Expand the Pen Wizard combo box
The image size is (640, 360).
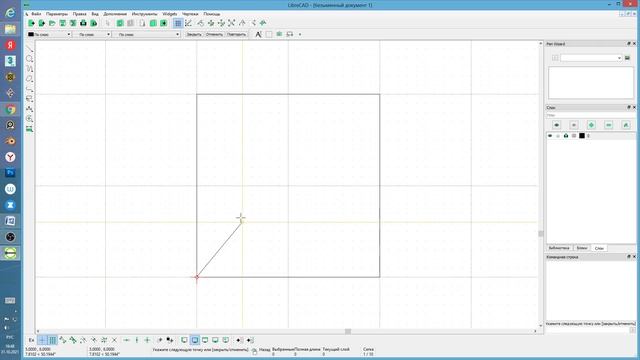click(591, 58)
